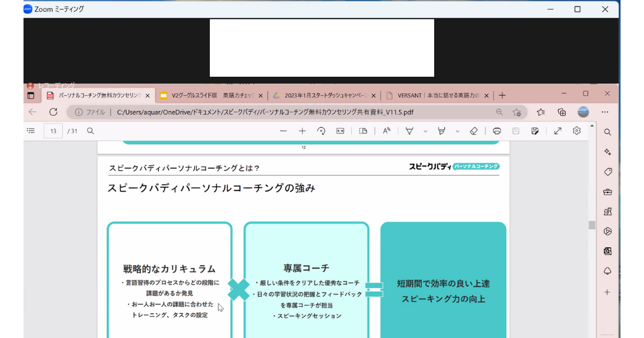Toggle fit to width in PDF toolbar
Viewport: 644px width, 338px height.
coord(340,131)
